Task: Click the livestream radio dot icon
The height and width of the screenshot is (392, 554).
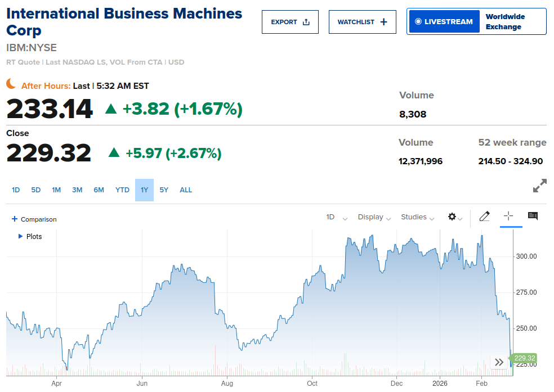Action: (418, 21)
